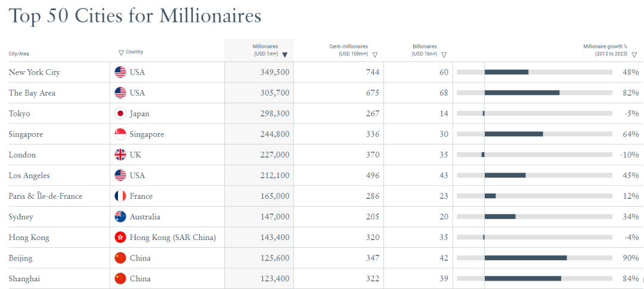Select the Tokyo city name
Screen dimensions: 644x289
pos(19,113)
